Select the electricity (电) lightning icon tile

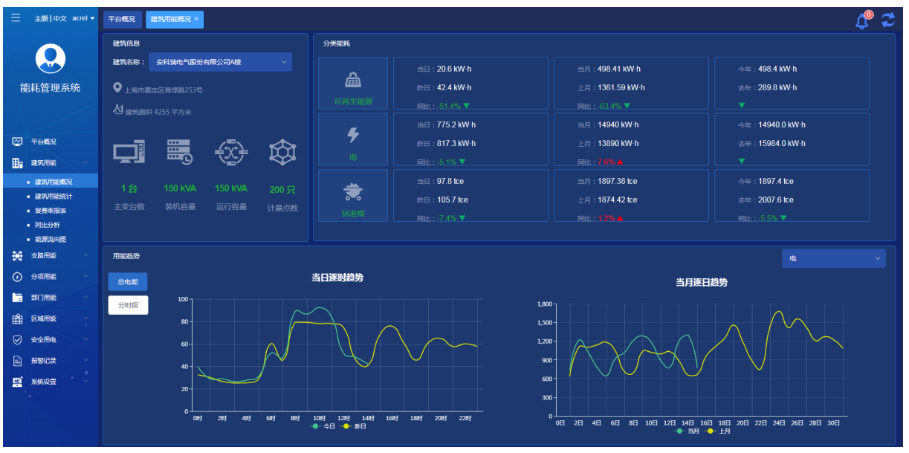point(352,140)
